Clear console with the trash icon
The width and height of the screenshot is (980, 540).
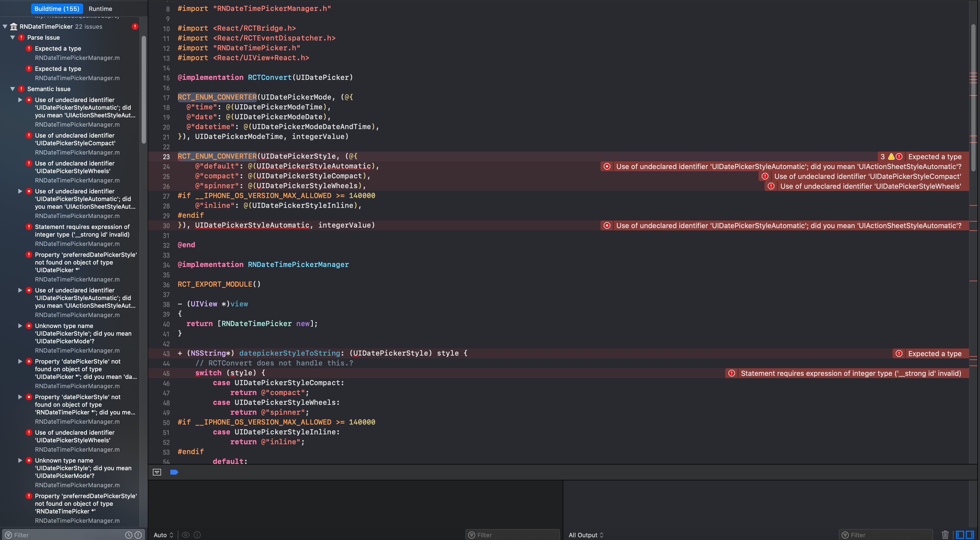click(x=945, y=535)
